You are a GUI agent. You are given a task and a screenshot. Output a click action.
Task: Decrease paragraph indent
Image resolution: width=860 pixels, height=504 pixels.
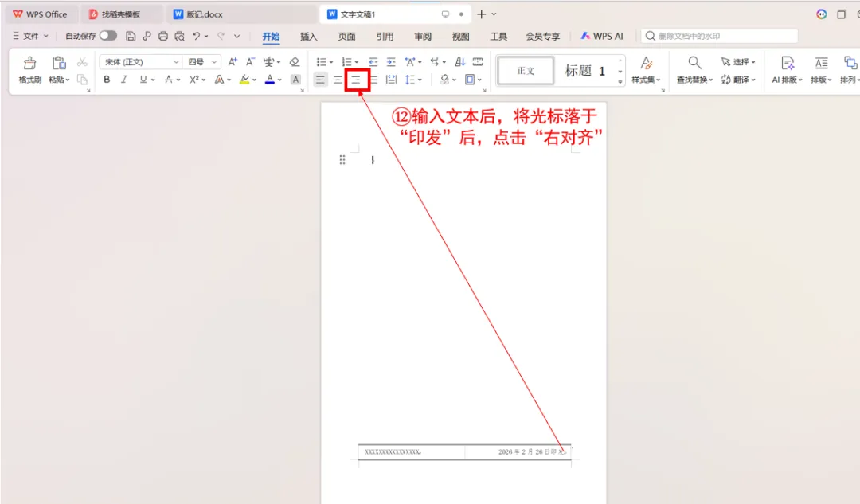[373, 62]
